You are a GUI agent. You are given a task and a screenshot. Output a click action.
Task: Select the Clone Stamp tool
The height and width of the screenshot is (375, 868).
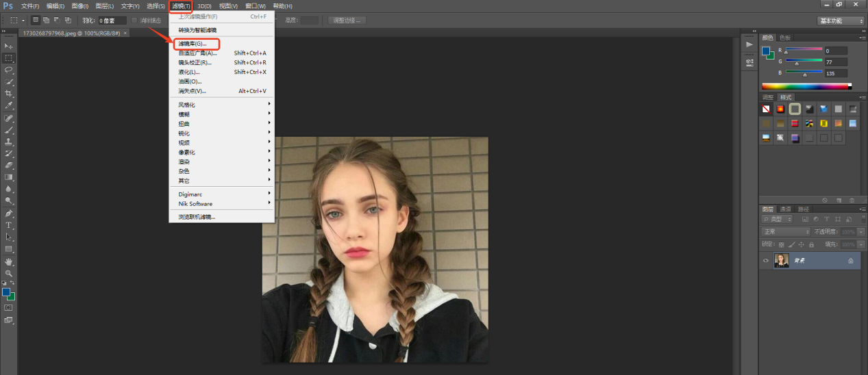[x=9, y=142]
